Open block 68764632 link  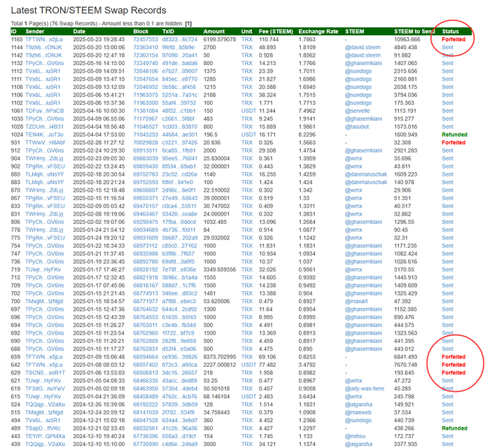tap(146, 309)
